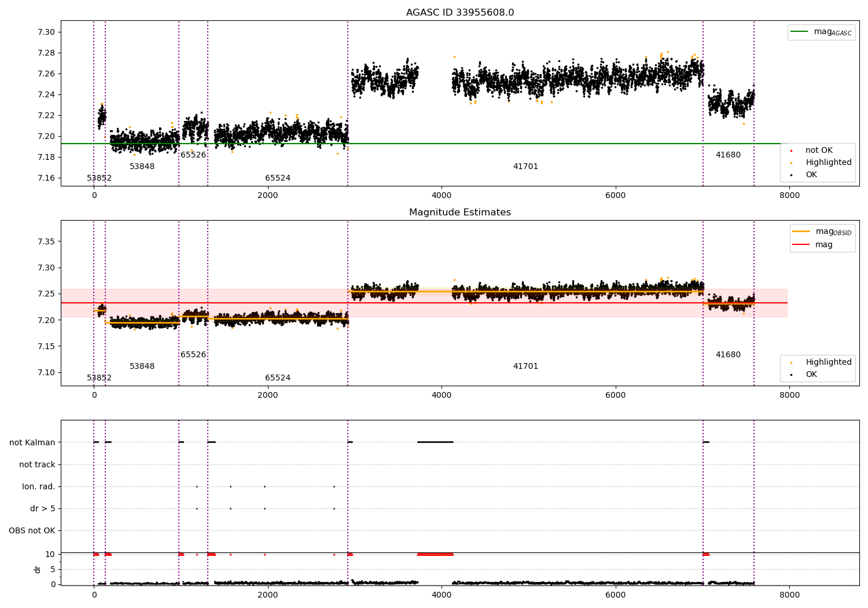
Task: Click the 'dr > 5' row label
Action: 43,508
